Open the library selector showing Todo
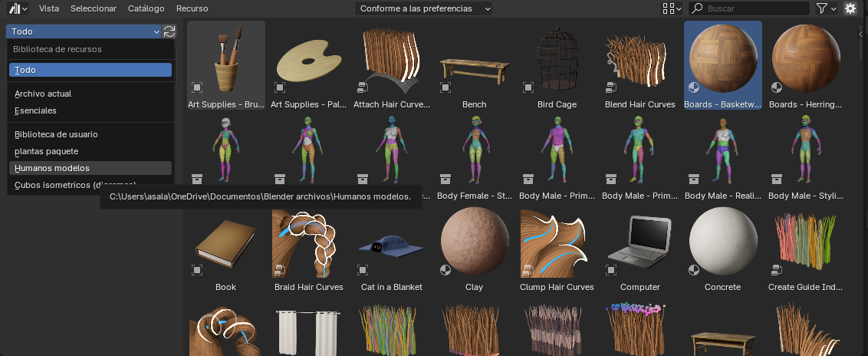Viewport: 868px width, 356px height. [x=84, y=31]
